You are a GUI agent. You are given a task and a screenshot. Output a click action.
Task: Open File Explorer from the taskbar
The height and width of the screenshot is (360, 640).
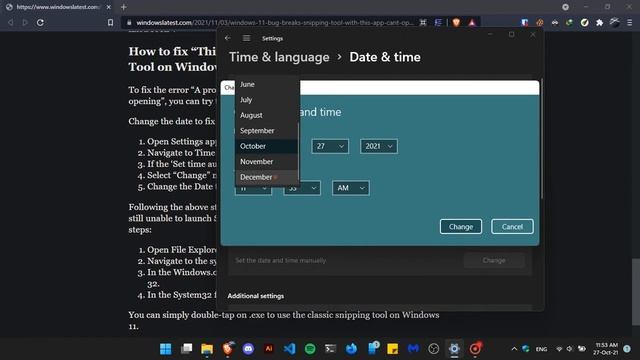207,349
